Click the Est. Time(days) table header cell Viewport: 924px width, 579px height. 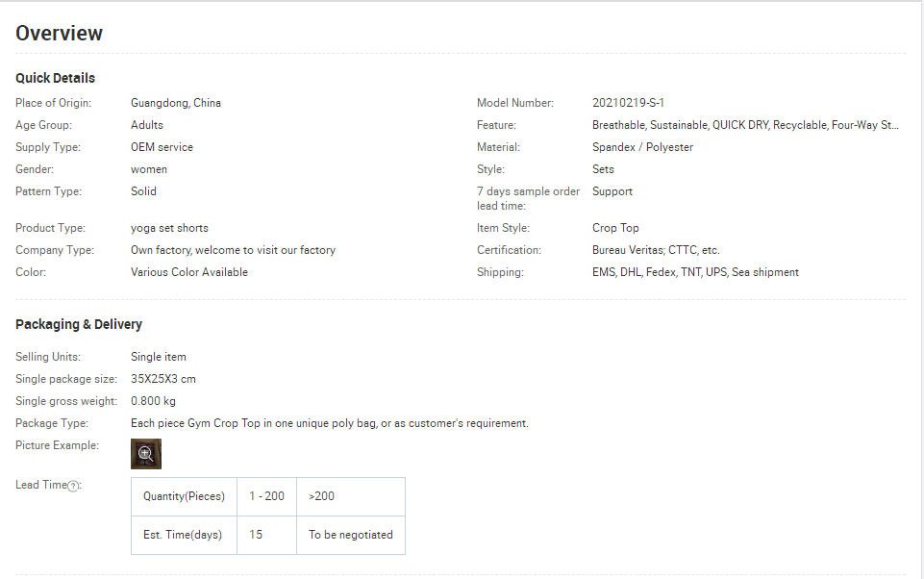click(184, 535)
